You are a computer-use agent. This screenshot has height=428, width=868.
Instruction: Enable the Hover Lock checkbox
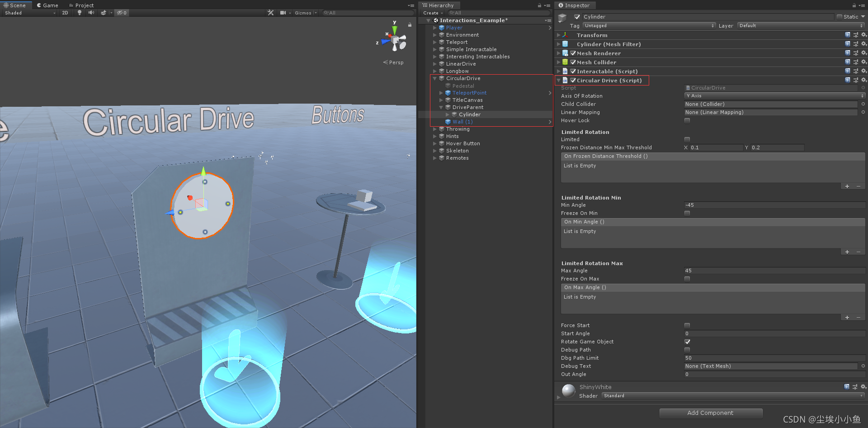coord(687,120)
